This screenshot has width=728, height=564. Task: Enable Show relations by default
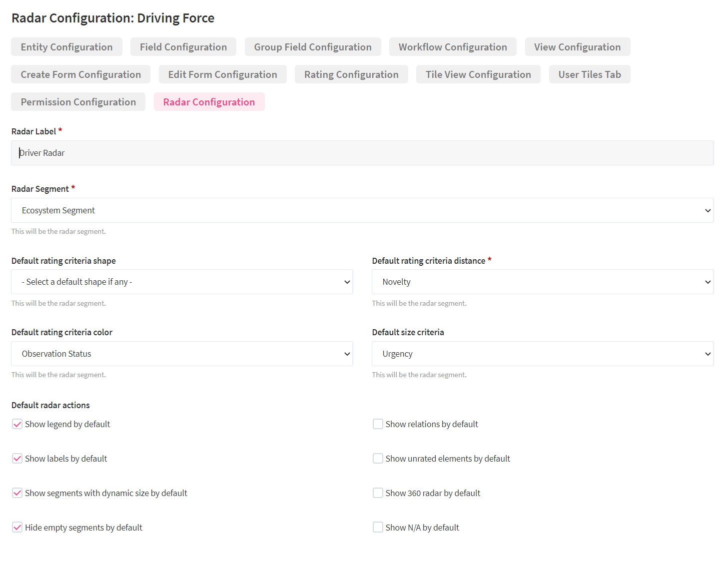coord(378,424)
